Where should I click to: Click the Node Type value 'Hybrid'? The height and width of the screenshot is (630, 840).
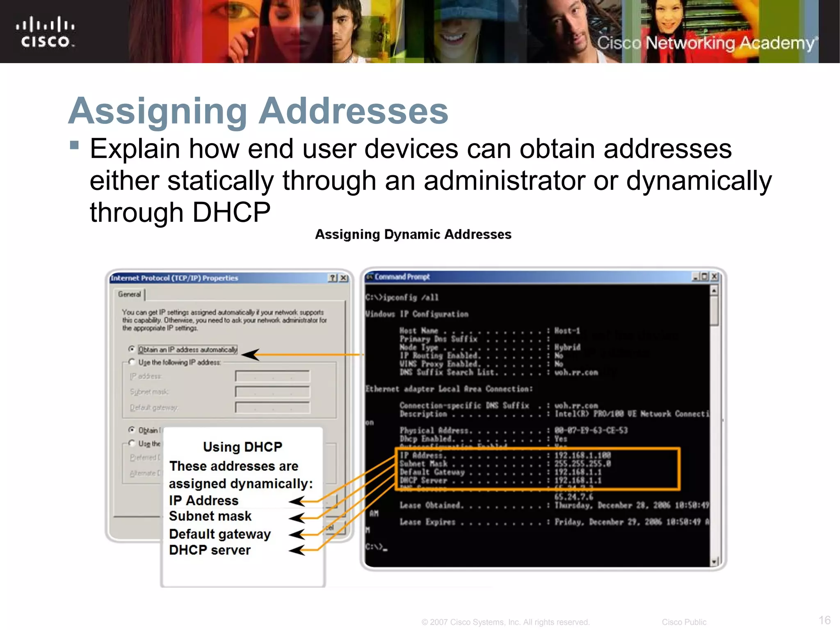567,347
